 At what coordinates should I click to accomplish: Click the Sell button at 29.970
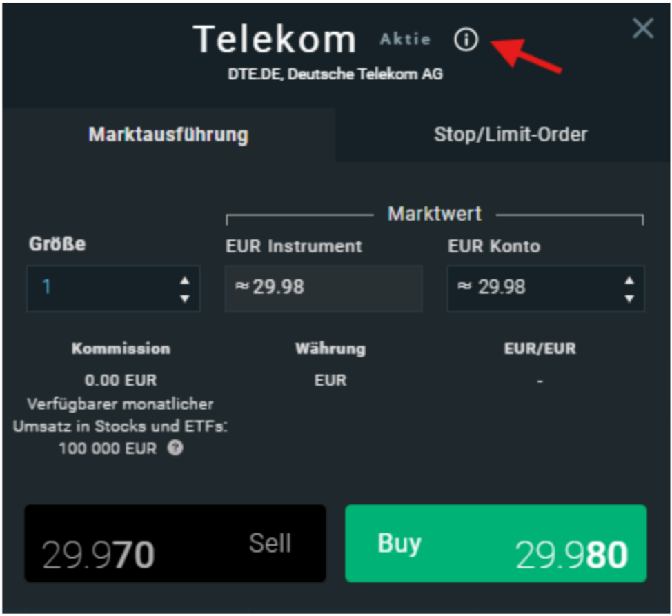coord(175,543)
